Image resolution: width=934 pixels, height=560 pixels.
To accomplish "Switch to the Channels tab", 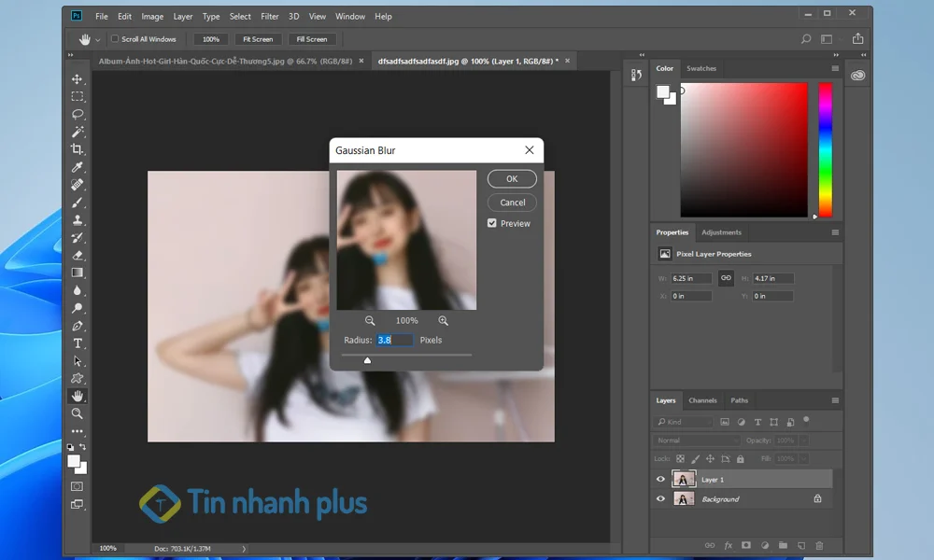I will [702, 400].
